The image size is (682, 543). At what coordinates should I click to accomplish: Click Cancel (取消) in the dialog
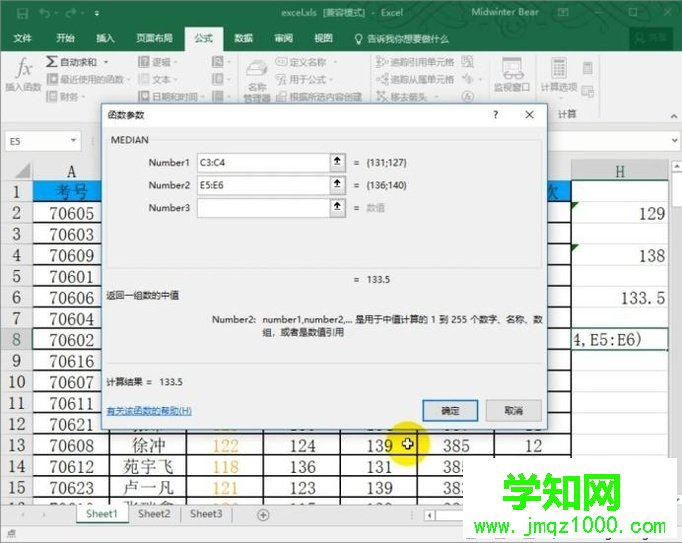(513, 410)
